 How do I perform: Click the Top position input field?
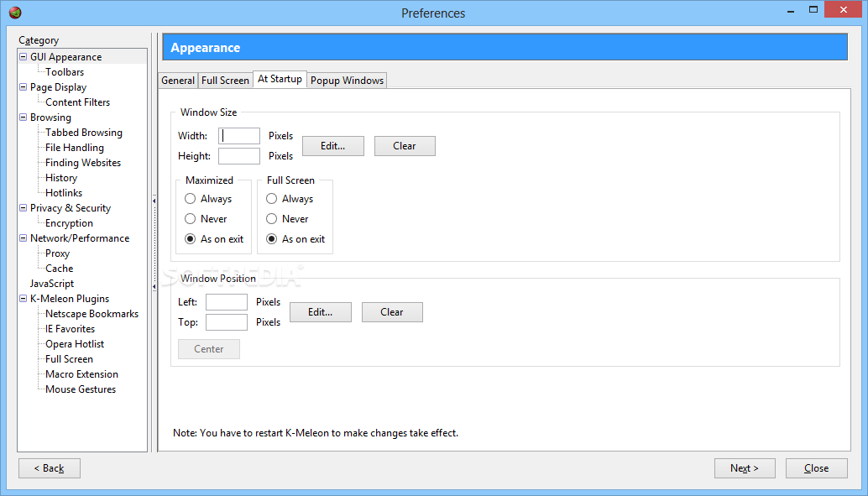coord(227,322)
